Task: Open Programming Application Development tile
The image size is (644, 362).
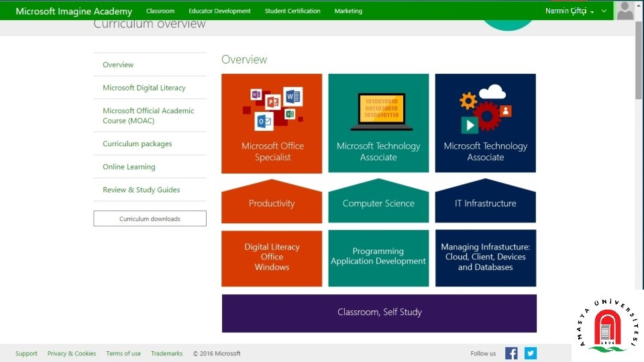Action: (x=378, y=257)
